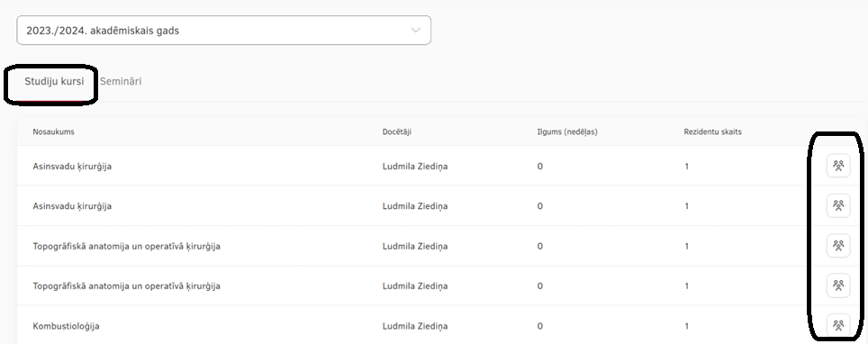The height and width of the screenshot is (344, 868).
Task: Select the 2023./2024. akadēmiskais gads field
Action: [223, 31]
